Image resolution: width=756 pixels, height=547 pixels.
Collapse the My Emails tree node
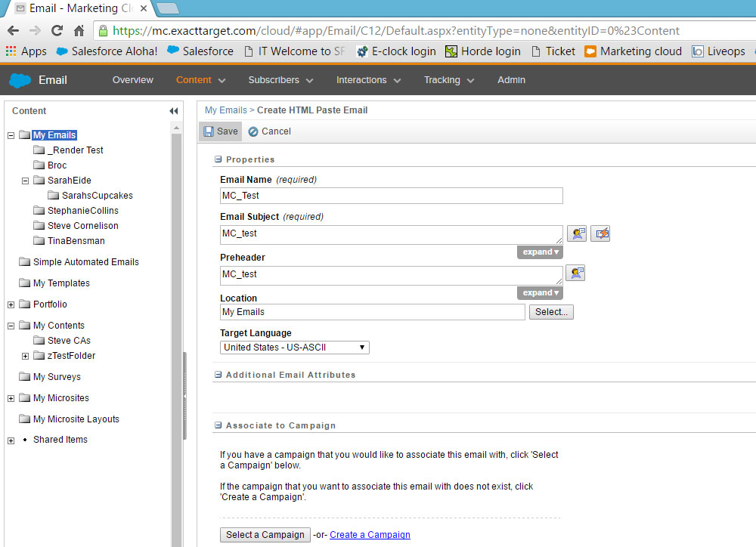point(11,135)
